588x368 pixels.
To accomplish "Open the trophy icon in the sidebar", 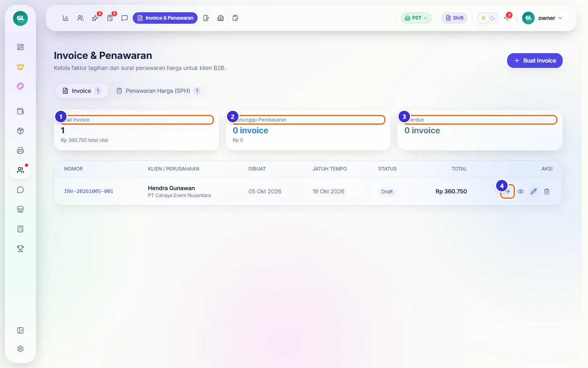I will point(20,249).
